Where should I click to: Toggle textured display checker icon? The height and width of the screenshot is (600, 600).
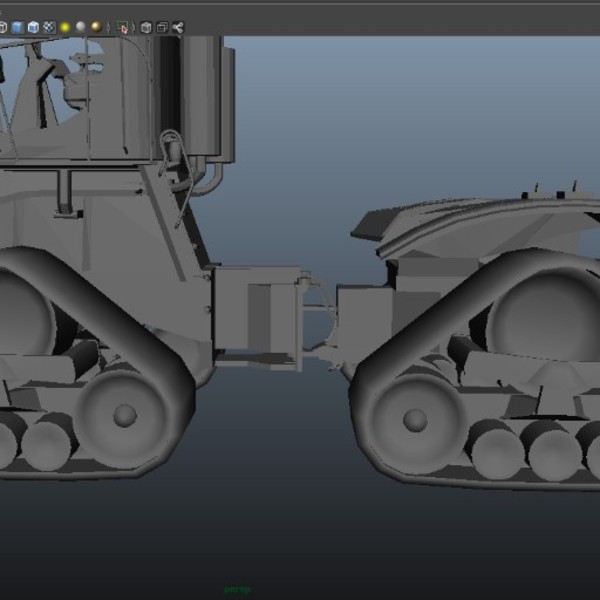point(49,28)
